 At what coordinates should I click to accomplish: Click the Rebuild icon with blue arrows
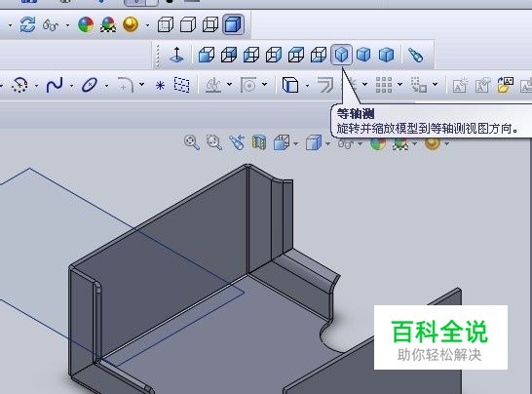pyautogui.click(x=27, y=24)
